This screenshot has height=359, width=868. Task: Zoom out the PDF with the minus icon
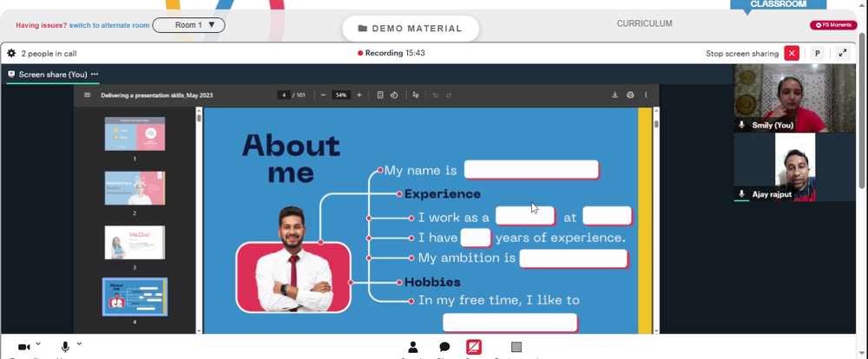coord(323,95)
